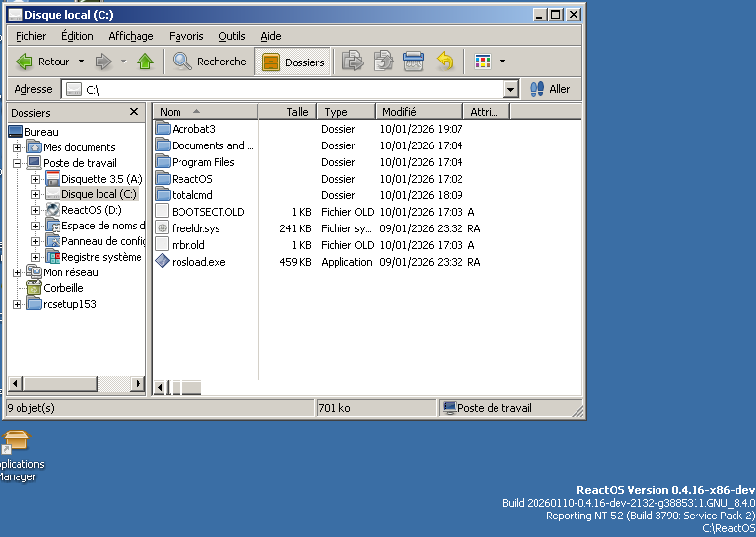The image size is (756, 537).
Task: Open the Affichage menu
Action: click(x=131, y=36)
